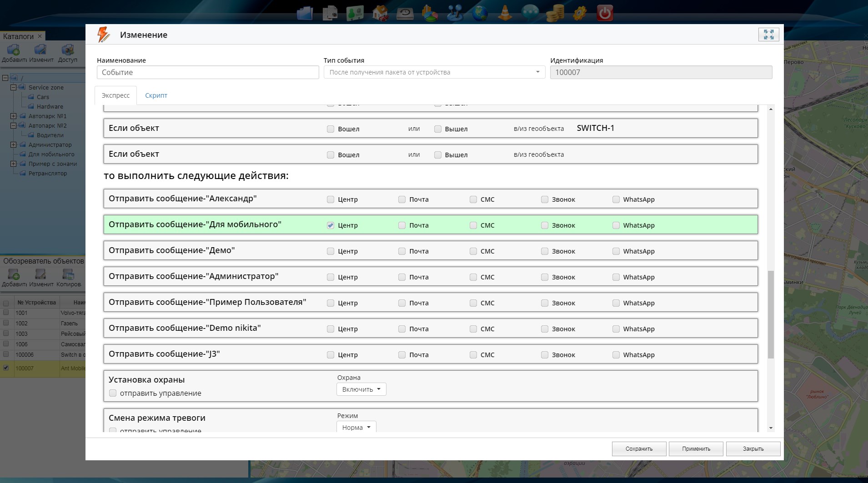This screenshot has height=483, width=868.
Task: Click the Закрыть button
Action: coord(753,449)
